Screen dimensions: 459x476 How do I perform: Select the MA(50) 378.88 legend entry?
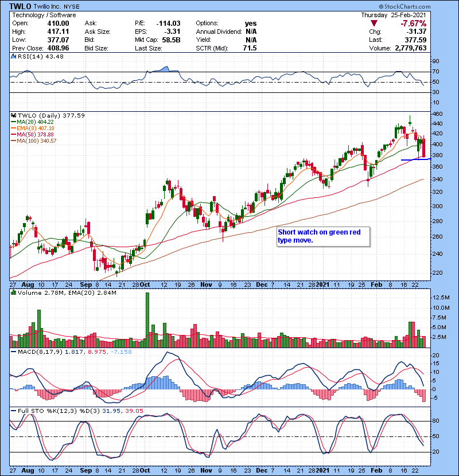(32, 134)
